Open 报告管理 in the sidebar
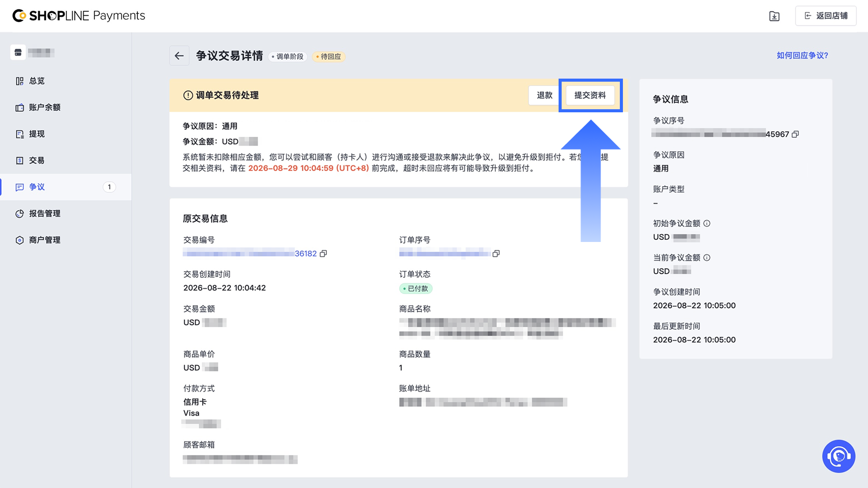 pos(65,213)
